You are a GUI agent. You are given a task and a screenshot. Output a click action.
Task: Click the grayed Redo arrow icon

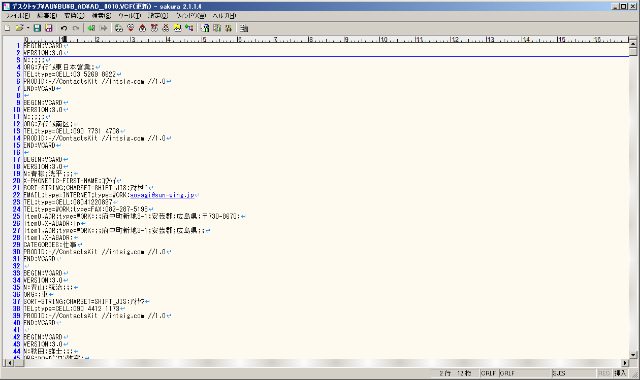(76, 28)
